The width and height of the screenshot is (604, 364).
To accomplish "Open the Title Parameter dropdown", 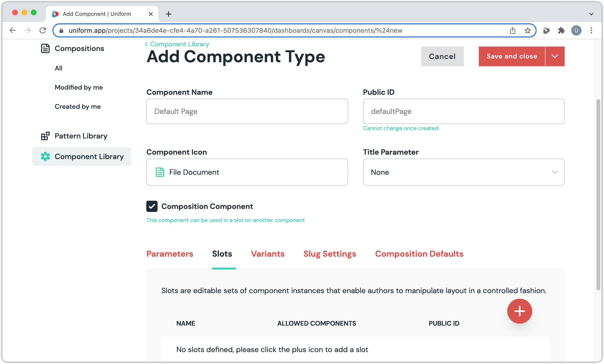I will point(463,172).
